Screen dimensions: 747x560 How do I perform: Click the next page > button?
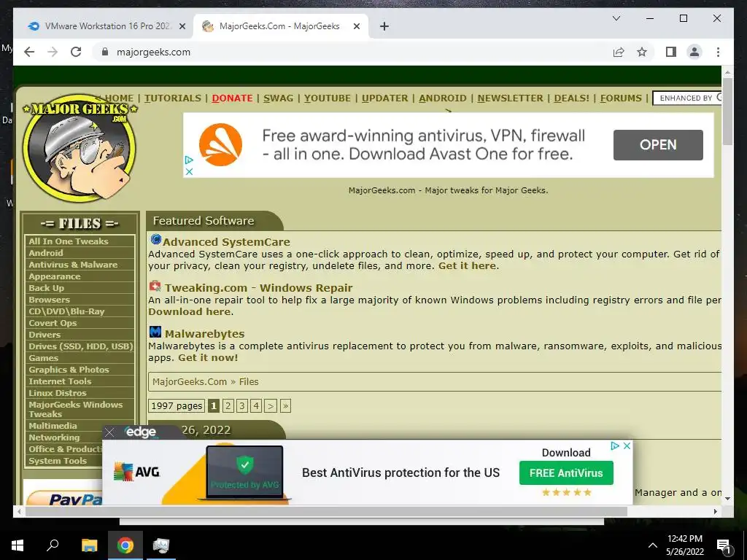[x=271, y=405]
